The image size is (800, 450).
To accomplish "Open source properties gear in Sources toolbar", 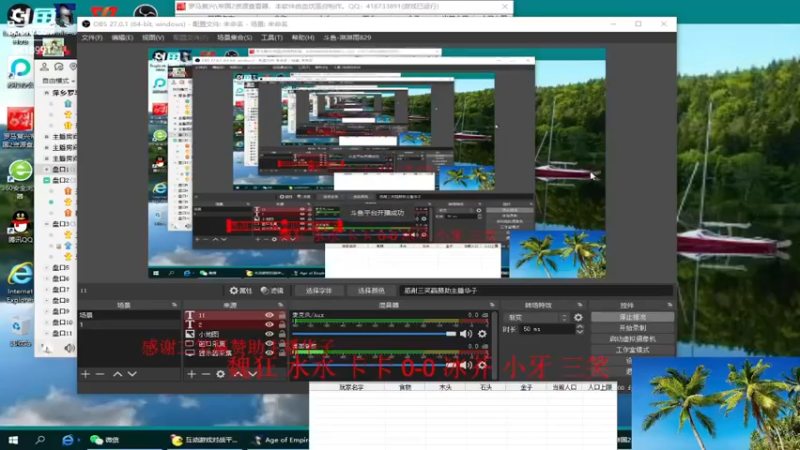I will 220,374.
